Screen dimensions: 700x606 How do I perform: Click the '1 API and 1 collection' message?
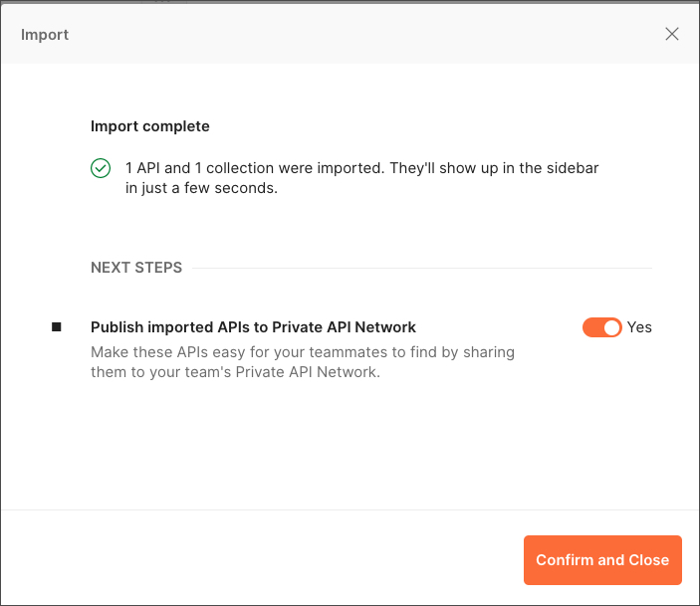pos(361,178)
